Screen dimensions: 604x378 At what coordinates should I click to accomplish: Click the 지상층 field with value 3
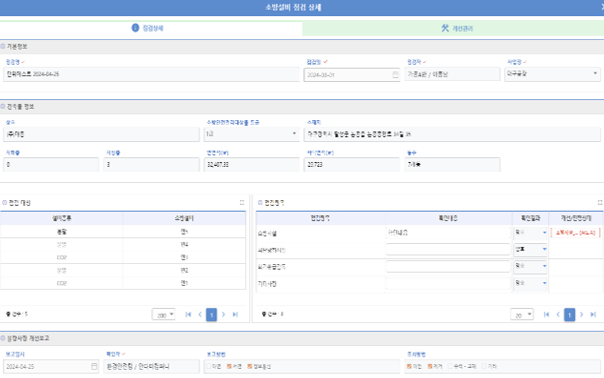tap(151, 164)
